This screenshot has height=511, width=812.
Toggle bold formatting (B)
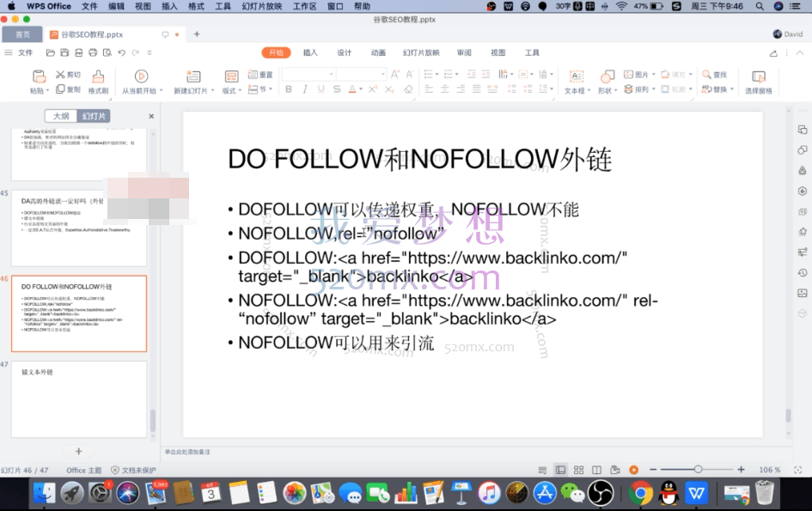pos(289,89)
